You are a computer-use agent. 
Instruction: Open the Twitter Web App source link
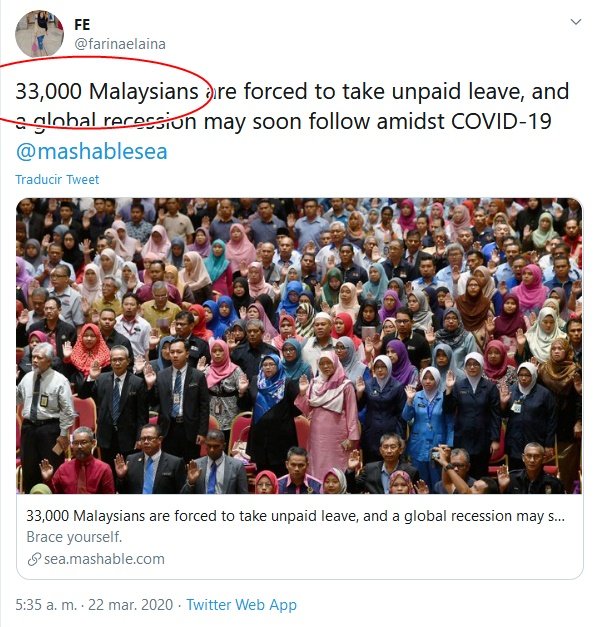point(242,605)
